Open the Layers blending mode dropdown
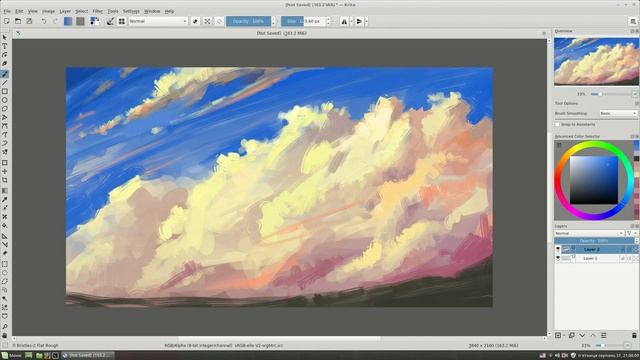The image size is (640, 360). pyautogui.click(x=589, y=233)
